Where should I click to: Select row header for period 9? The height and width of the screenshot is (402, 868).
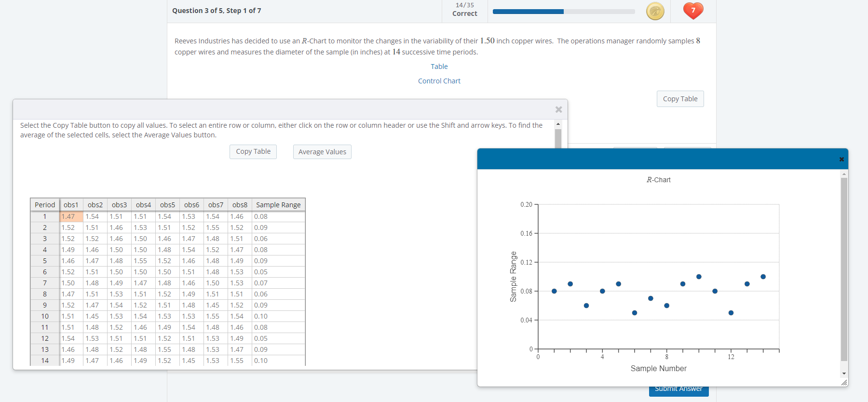click(45, 306)
